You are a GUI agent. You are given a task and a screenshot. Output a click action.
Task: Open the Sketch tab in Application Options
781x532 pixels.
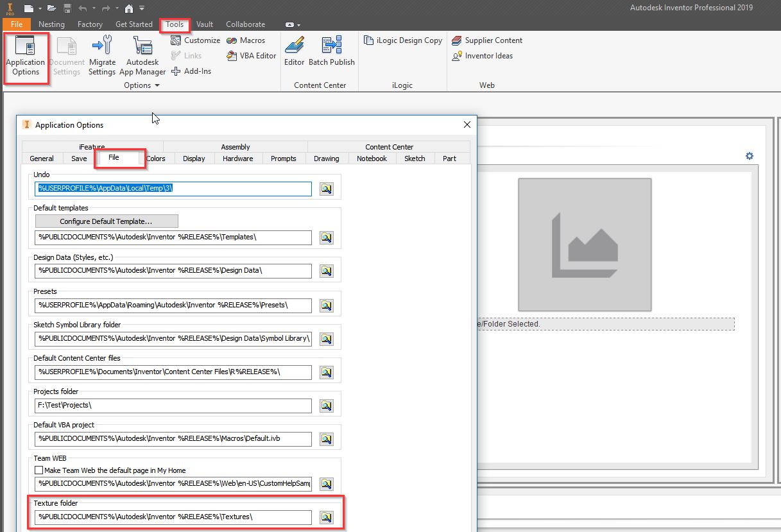(415, 159)
